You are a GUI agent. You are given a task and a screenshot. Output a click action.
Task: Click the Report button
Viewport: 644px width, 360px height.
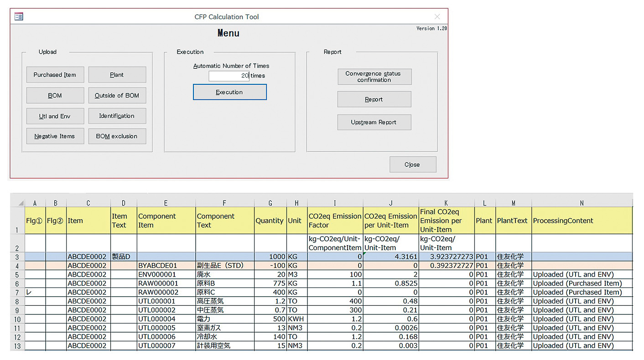point(374,99)
